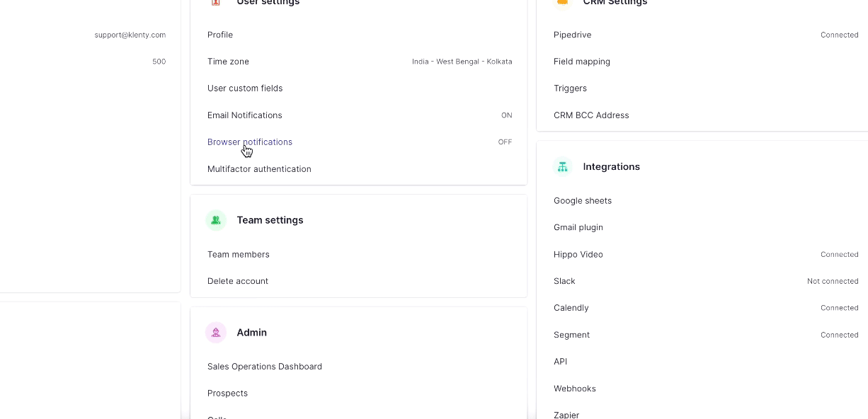Open CRM Triggers settings

pos(570,88)
